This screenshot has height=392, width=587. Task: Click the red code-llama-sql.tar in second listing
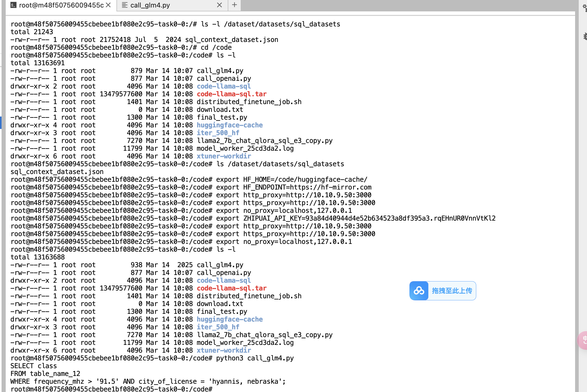click(232, 288)
